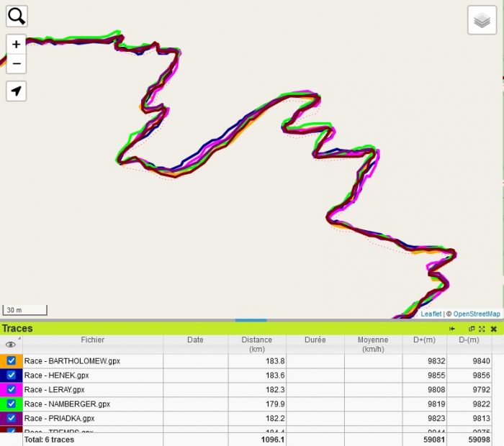504x446 pixels.
Task: Open the OpenStreetMap copyright link
Action: click(x=476, y=314)
